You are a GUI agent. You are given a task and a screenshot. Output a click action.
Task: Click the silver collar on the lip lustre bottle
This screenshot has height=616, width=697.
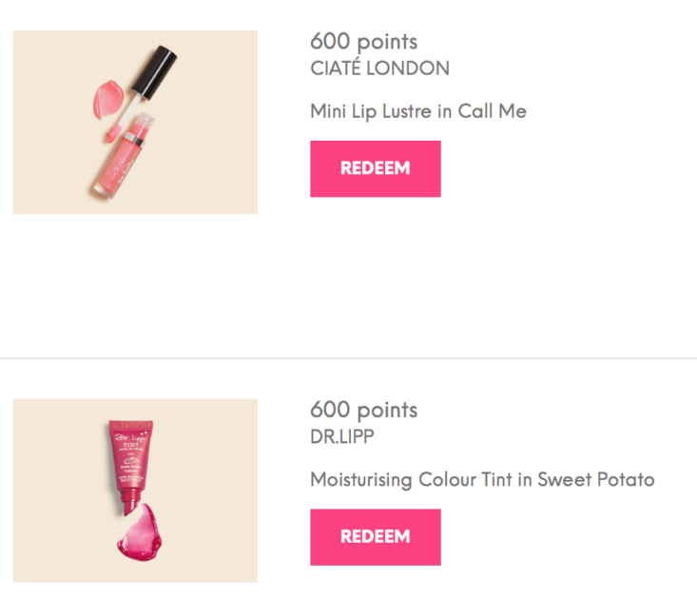pyautogui.click(x=134, y=139)
